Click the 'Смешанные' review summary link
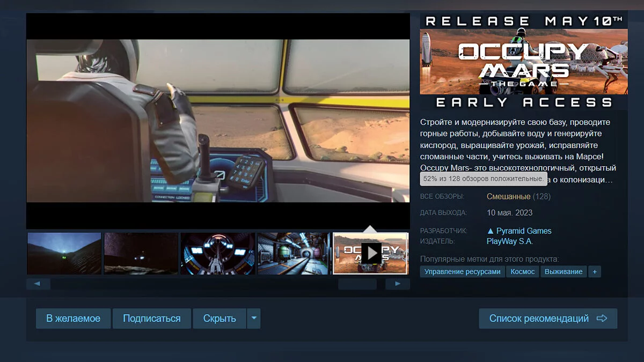644x362 pixels. (x=508, y=196)
